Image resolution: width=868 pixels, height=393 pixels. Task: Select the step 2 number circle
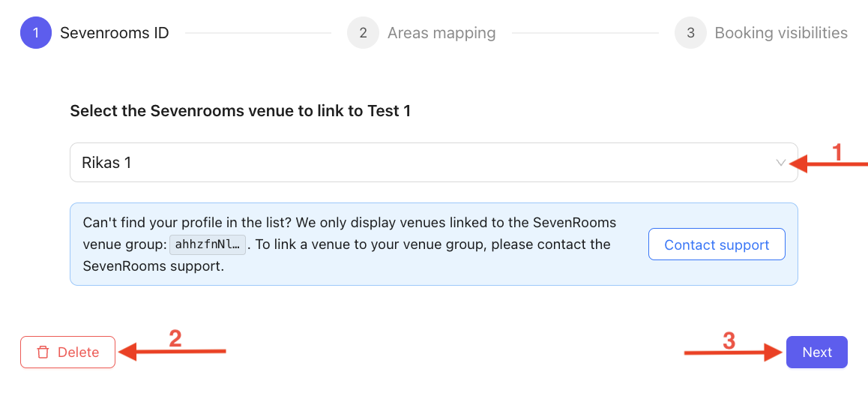[363, 33]
